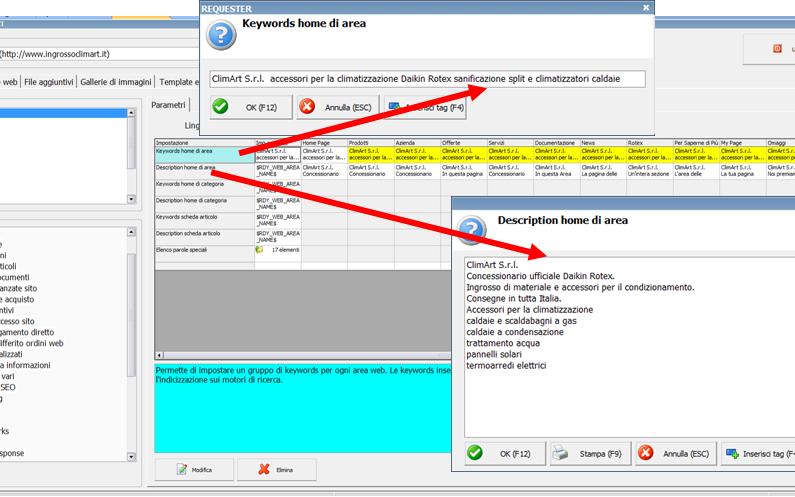Screen dimensions: 795x497
Task: Click the Prodotti column header
Action: coord(371,143)
